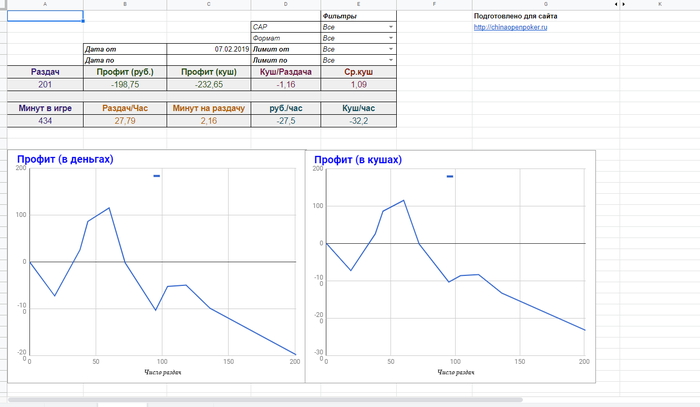The height and width of the screenshot is (407, 700).
Task: Select the Минут на раздачу header cell
Action: (x=209, y=108)
